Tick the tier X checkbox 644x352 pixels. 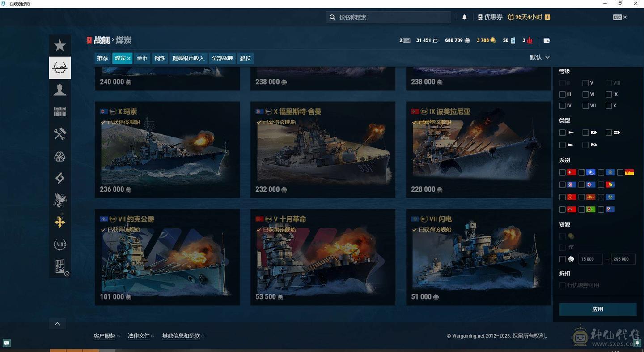[609, 106]
